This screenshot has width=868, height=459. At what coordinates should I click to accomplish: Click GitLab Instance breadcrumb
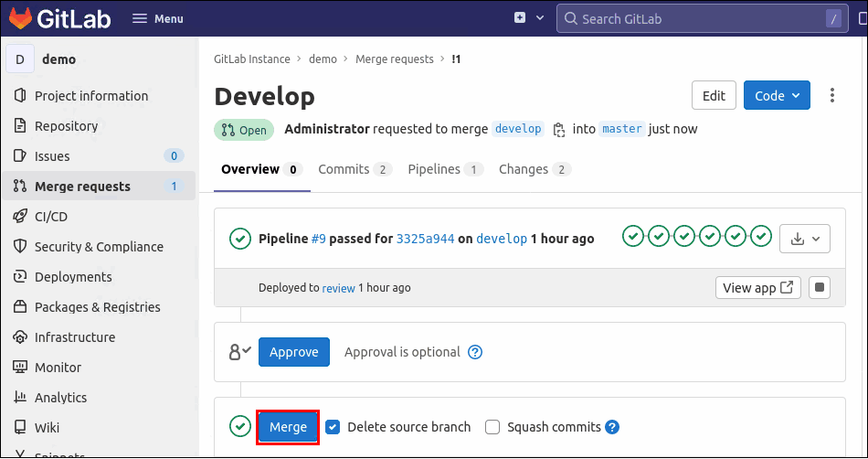(252, 59)
